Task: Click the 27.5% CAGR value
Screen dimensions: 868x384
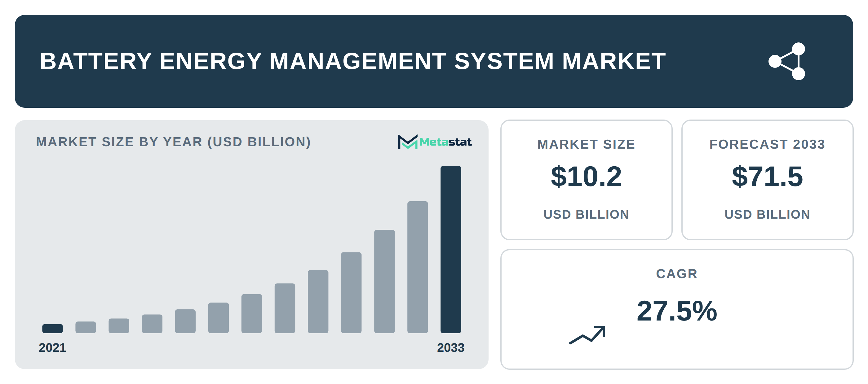Action: 677,311
